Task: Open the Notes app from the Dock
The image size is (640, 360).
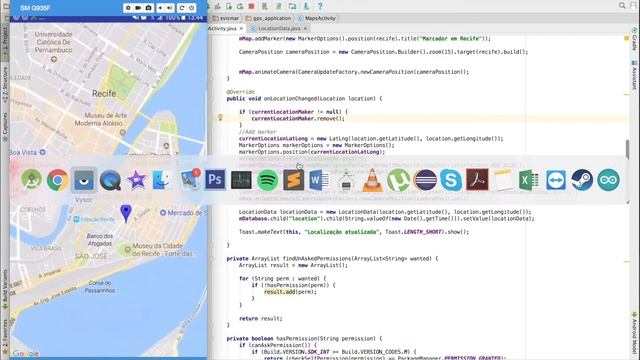Action: point(503,180)
